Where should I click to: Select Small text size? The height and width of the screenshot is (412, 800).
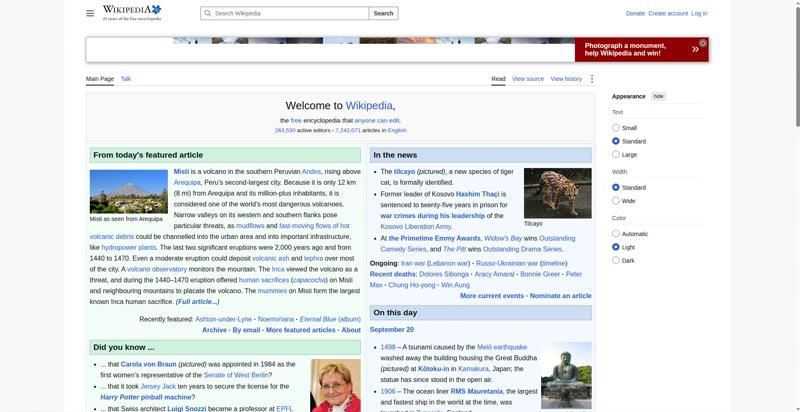tap(616, 127)
